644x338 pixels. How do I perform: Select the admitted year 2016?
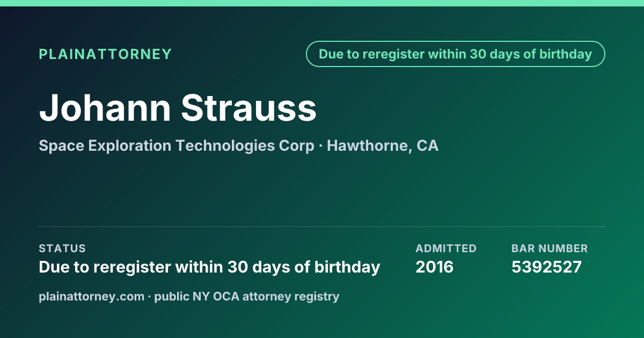tap(435, 267)
